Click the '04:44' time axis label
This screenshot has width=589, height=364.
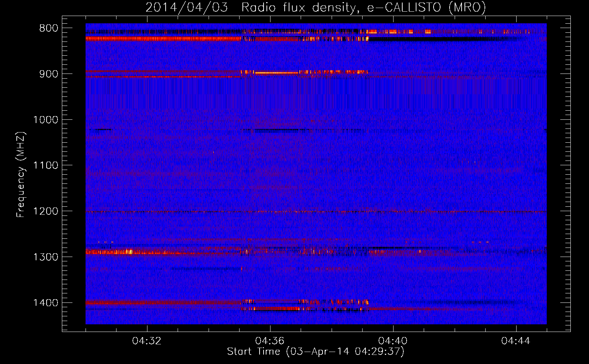516,341
